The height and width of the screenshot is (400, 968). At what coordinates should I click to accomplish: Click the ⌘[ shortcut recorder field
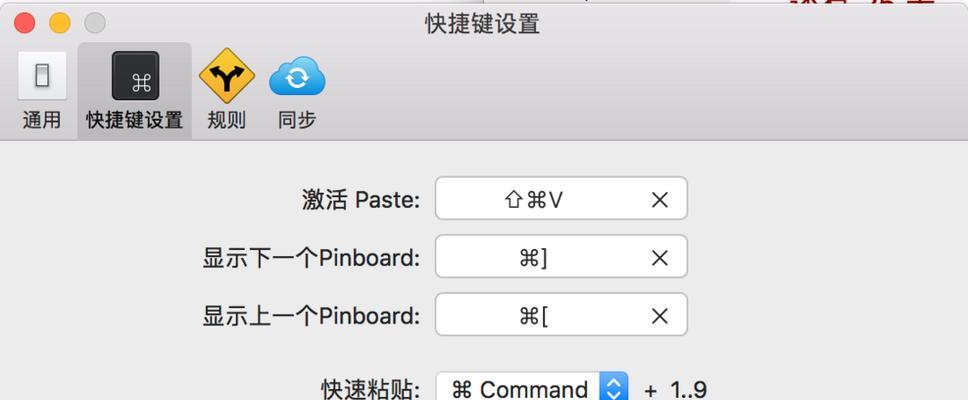tap(561, 314)
